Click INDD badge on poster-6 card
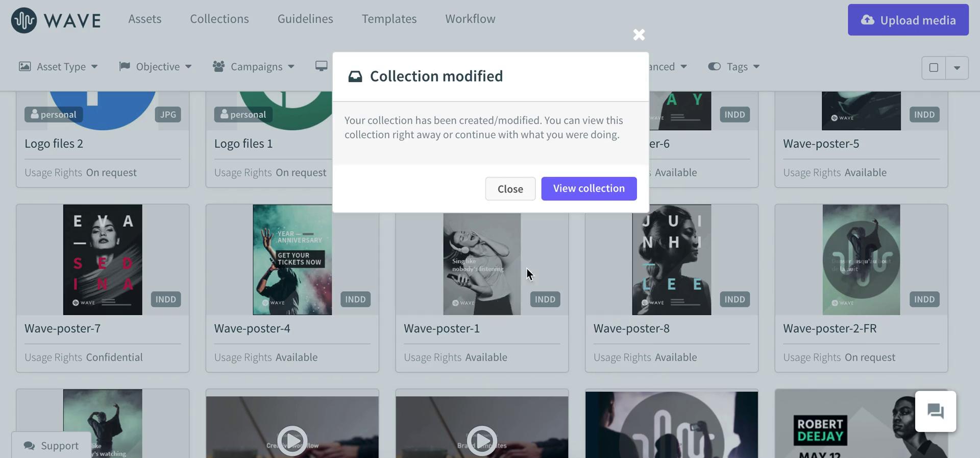The width and height of the screenshot is (980, 458). 735,114
